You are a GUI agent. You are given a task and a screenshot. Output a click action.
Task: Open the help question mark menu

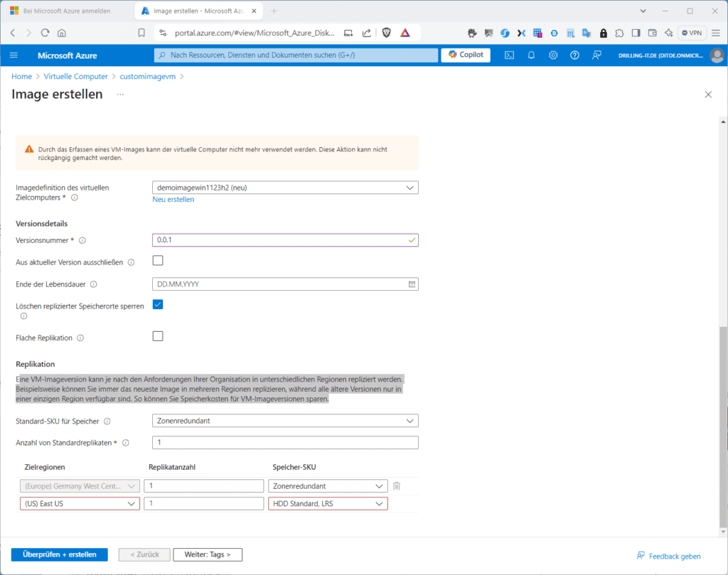[574, 55]
